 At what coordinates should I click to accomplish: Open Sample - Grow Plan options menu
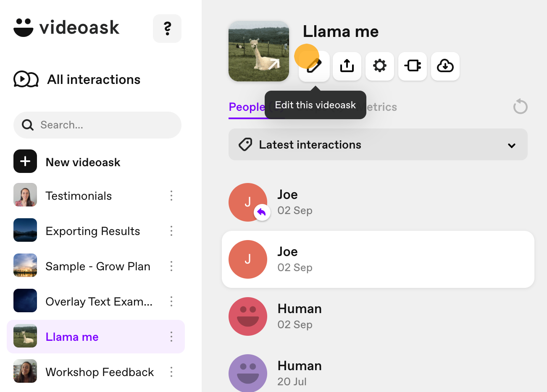tap(171, 266)
